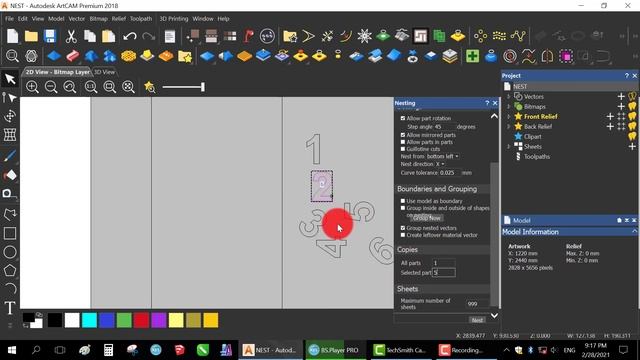Enable Use model as boundary
Image resolution: width=640 pixels, height=360 pixels.
pos(403,201)
